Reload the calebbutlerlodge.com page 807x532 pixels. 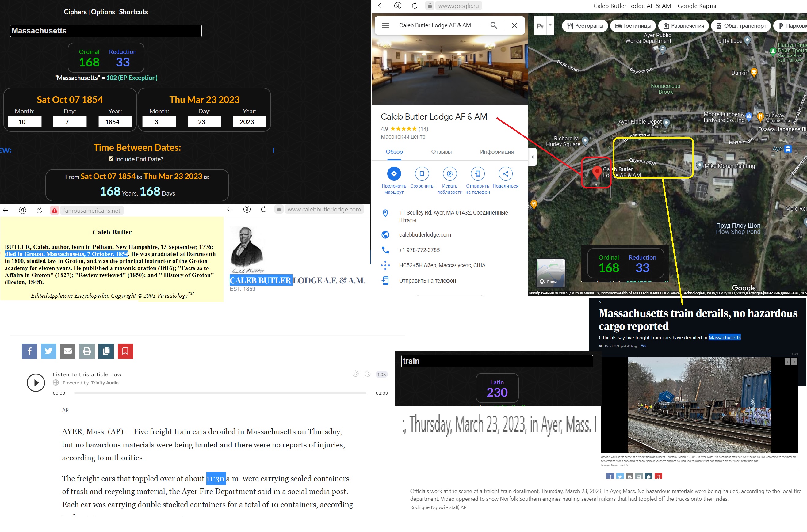click(x=264, y=209)
